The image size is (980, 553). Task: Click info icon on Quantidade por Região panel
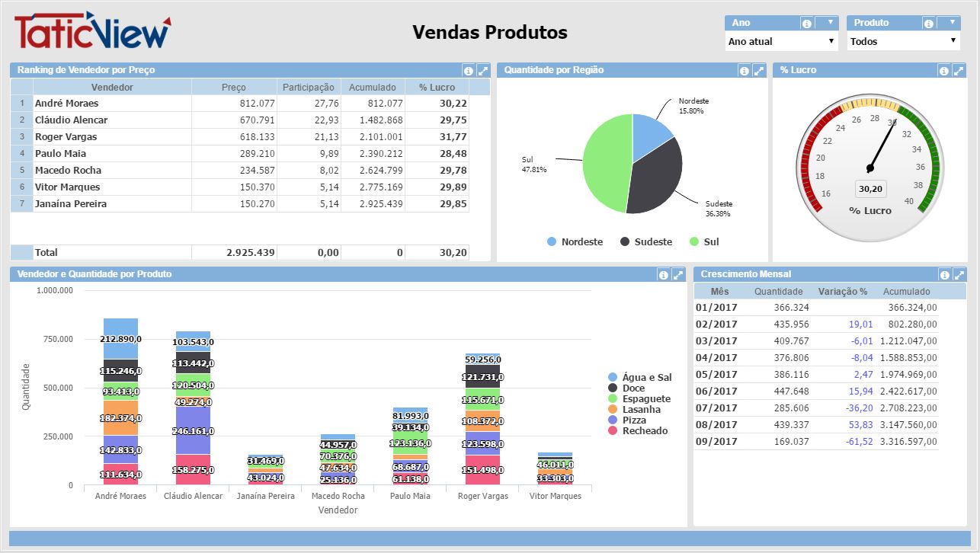744,70
